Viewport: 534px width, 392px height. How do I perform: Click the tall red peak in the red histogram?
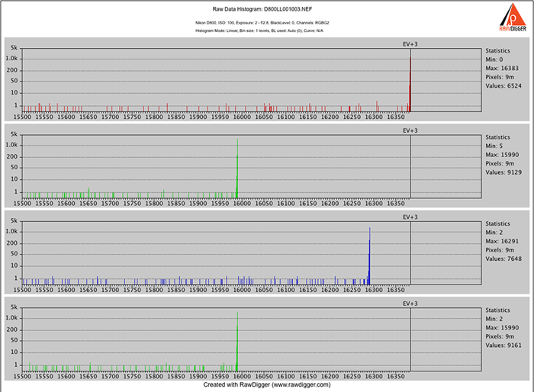coord(410,84)
